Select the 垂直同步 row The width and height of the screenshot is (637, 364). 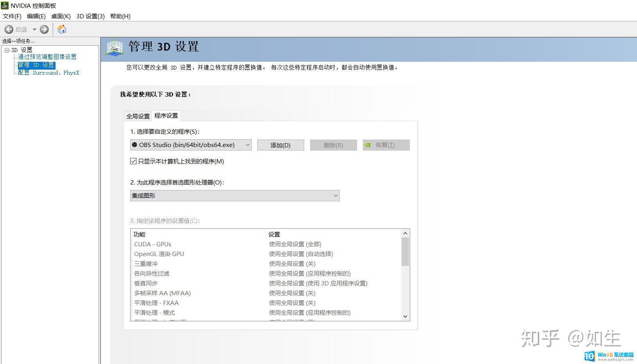[x=266, y=283]
